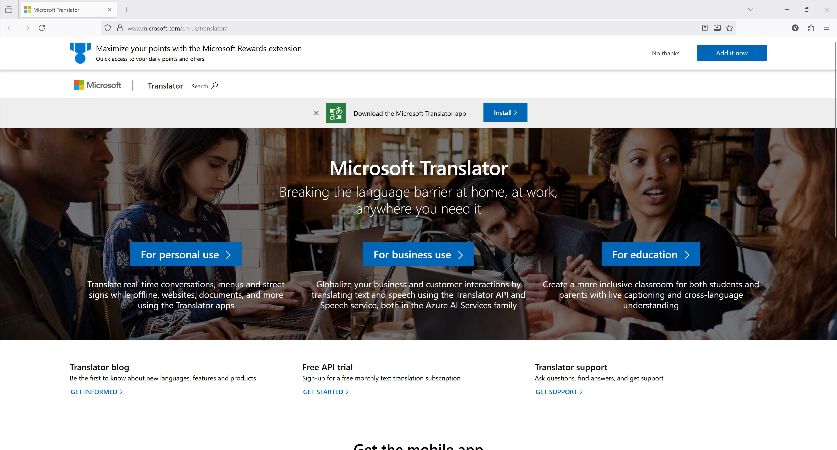Click No thanks on Rewards banner
Screen dimensions: 837x450
(x=665, y=53)
